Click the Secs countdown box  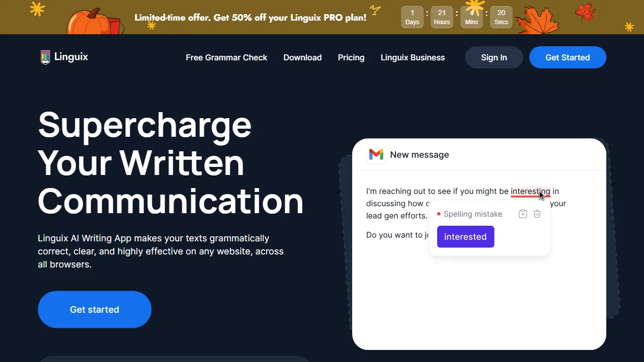click(x=501, y=17)
